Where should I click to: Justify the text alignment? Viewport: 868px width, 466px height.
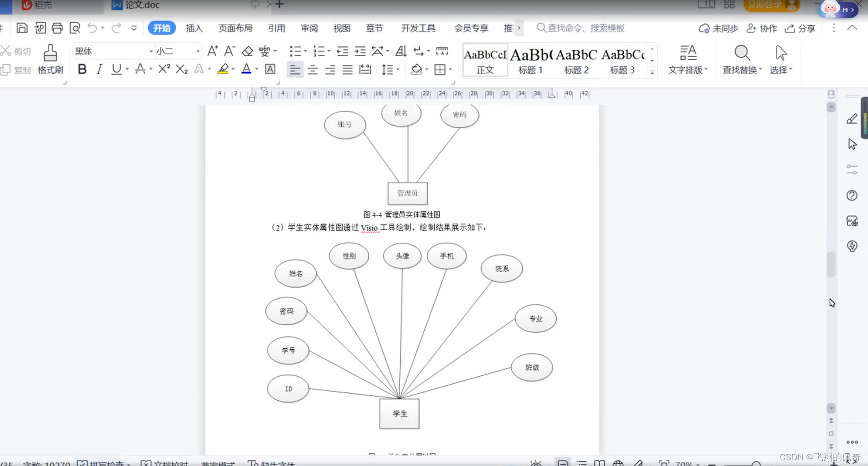pos(348,70)
